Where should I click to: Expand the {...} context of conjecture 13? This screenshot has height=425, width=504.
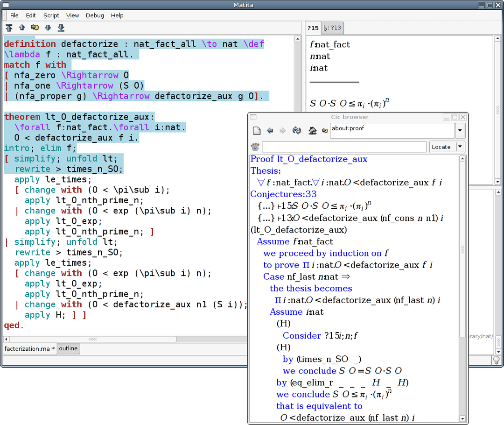266,218
